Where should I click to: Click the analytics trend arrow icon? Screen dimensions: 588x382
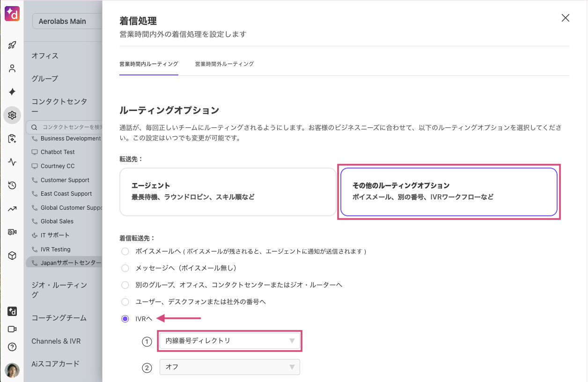[12, 209]
